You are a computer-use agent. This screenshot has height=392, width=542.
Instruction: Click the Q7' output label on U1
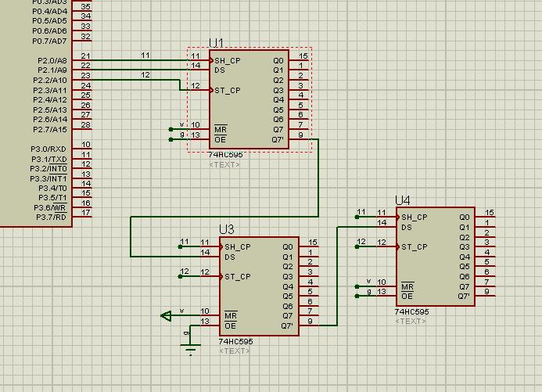pyautogui.click(x=278, y=139)
